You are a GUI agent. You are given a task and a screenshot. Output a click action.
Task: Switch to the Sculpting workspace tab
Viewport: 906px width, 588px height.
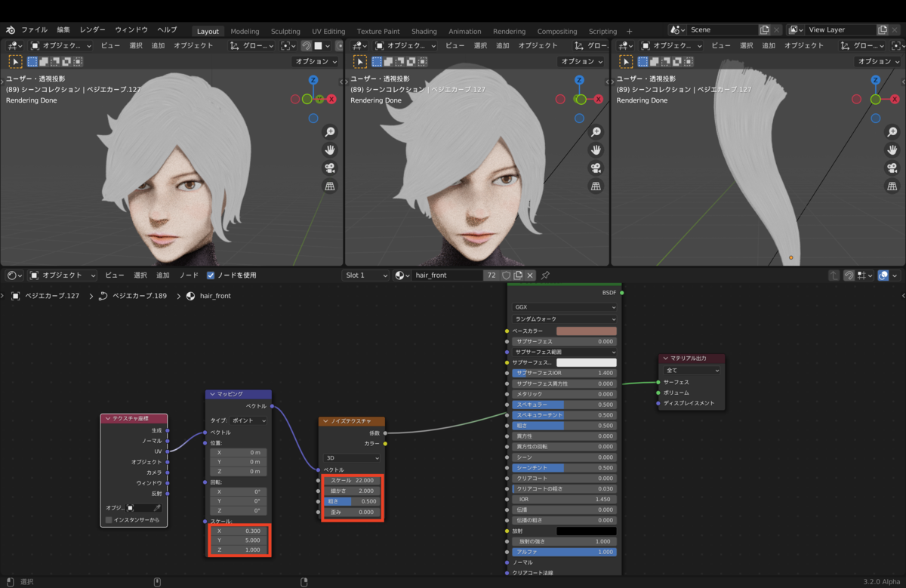285,32
